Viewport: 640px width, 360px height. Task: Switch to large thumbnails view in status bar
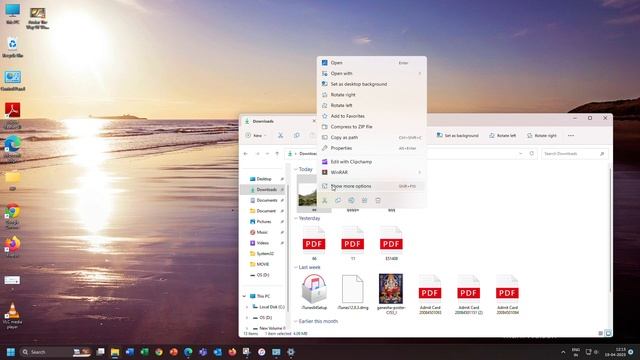pyautogui.click(x=608, y=333)
